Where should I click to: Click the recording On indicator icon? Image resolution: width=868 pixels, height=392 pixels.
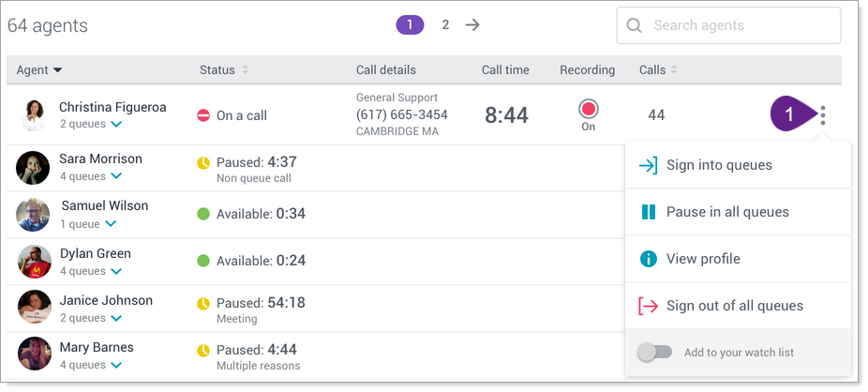click(x=589, y=109)
